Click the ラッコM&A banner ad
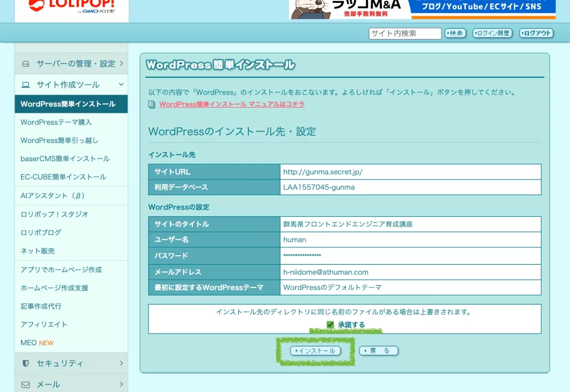This screenshot has width=570, height=392. 422,9
